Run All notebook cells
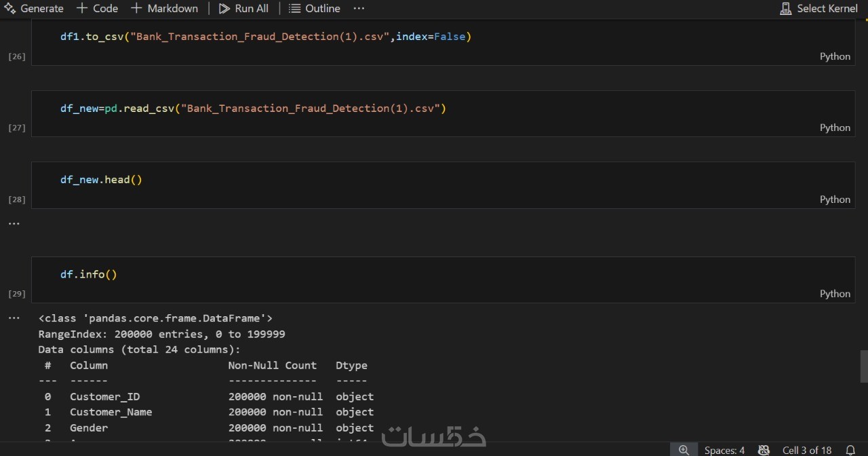The image size is (868, 456). (243, 8)
